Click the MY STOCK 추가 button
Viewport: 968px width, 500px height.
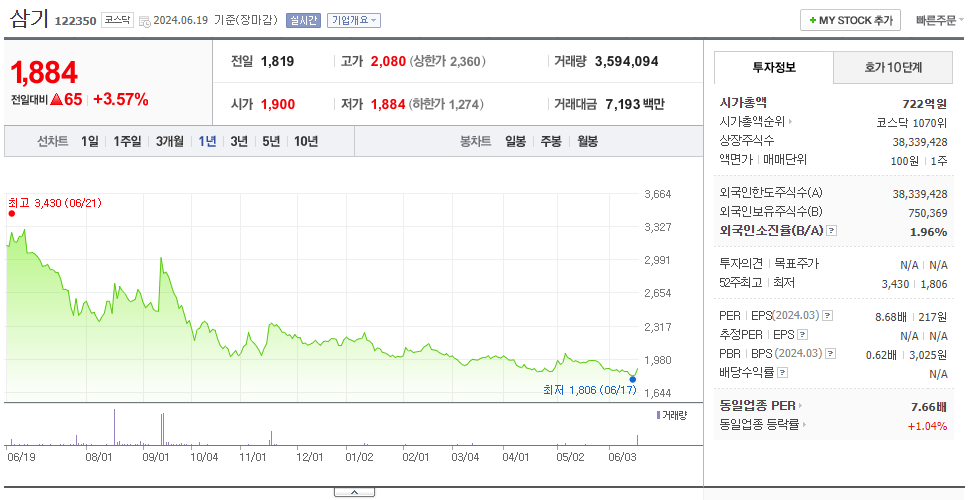pos(851,20)
